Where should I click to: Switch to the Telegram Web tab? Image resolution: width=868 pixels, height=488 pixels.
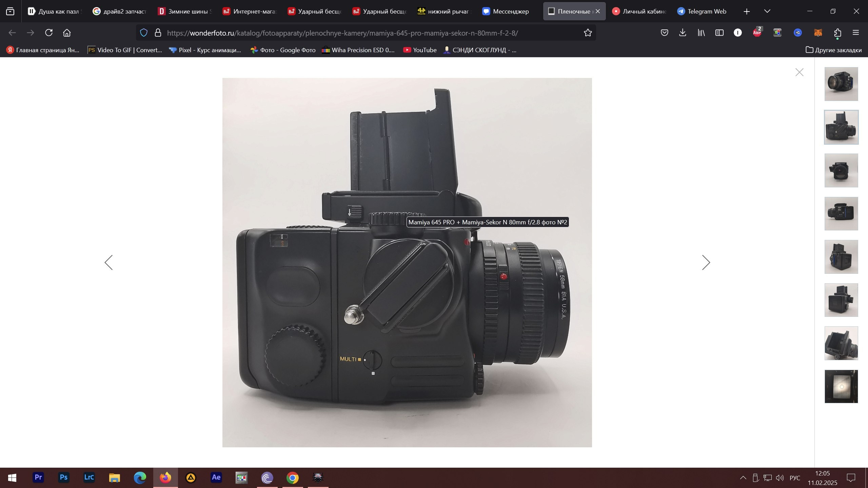702,11
